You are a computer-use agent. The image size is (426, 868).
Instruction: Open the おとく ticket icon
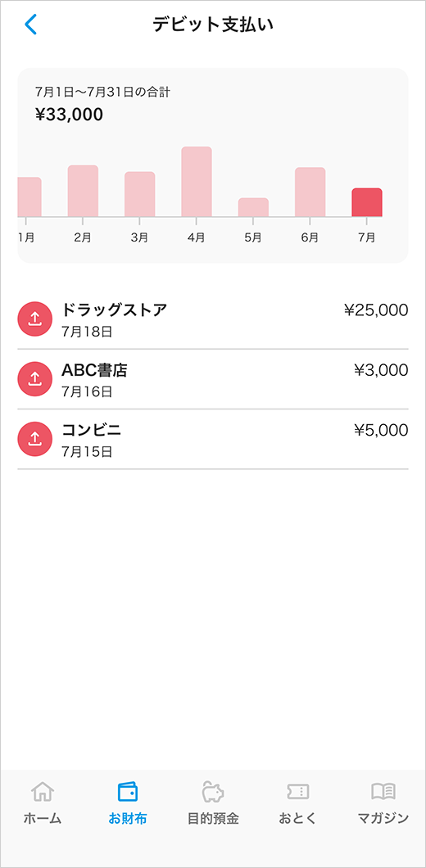point(298,792)
